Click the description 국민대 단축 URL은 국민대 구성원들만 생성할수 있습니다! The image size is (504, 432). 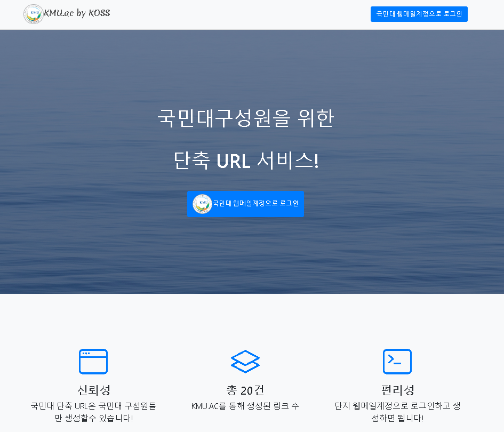pos(93,412)
